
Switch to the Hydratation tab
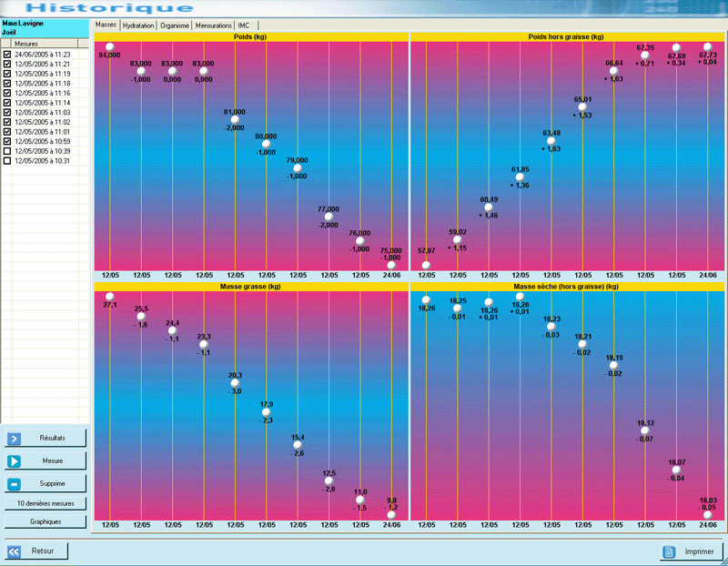point(138,25)
